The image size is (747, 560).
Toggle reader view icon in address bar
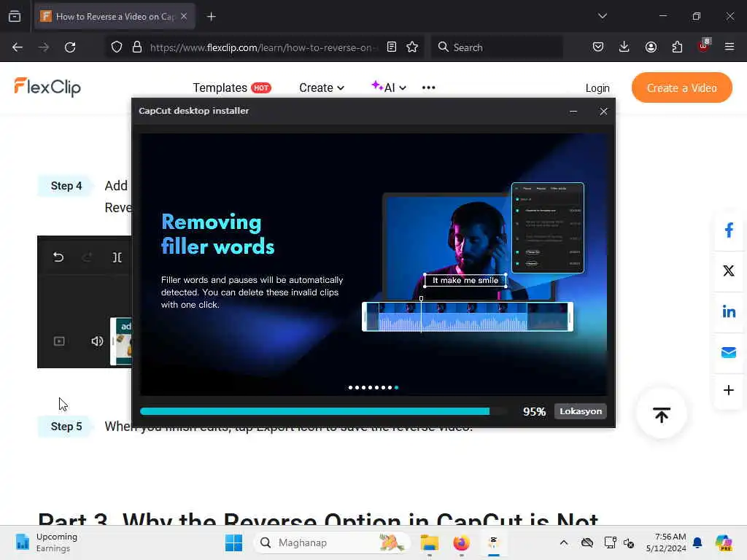392,47
